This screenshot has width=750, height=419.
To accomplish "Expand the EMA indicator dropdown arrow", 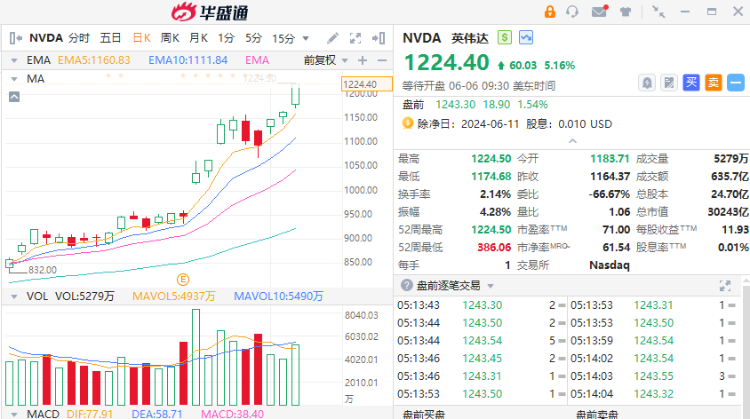I will [x=14, y=60].
